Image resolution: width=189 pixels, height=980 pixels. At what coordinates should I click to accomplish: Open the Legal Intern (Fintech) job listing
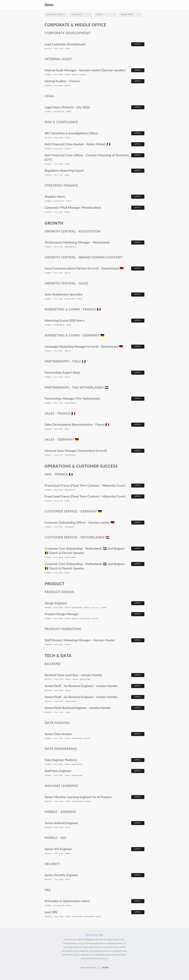[x=67, y=107]
